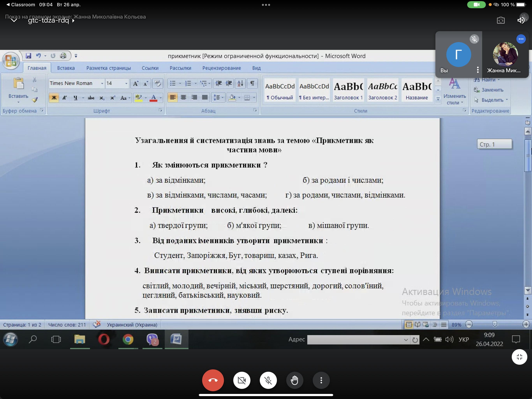
Task: Center the paragraph text
Action: (183, 97)
